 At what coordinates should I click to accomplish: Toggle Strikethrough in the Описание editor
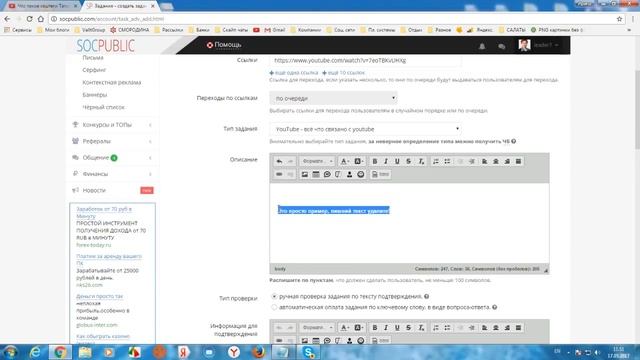(408, 161)
